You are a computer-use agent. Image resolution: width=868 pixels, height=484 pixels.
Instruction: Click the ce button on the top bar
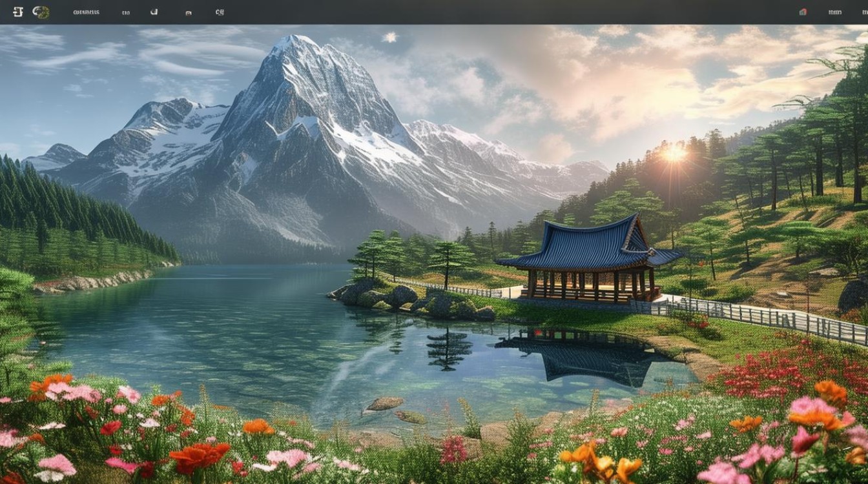click(x=220, y=11)
